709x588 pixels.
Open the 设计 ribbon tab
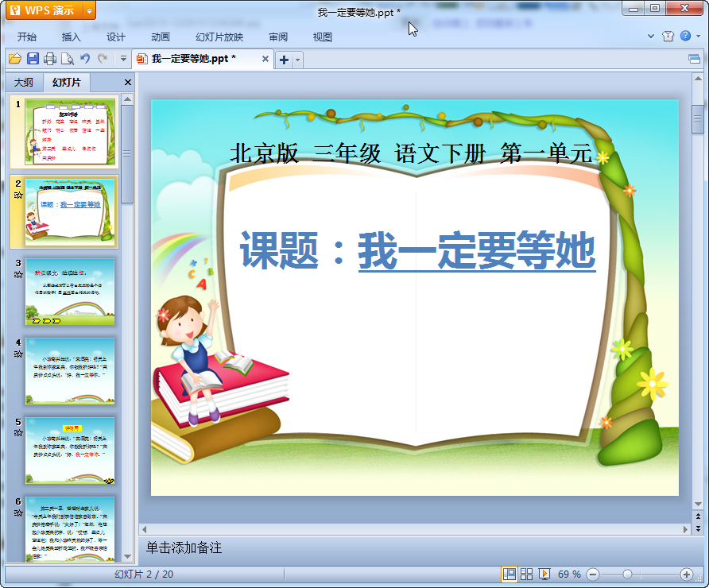tap(116, 37)
